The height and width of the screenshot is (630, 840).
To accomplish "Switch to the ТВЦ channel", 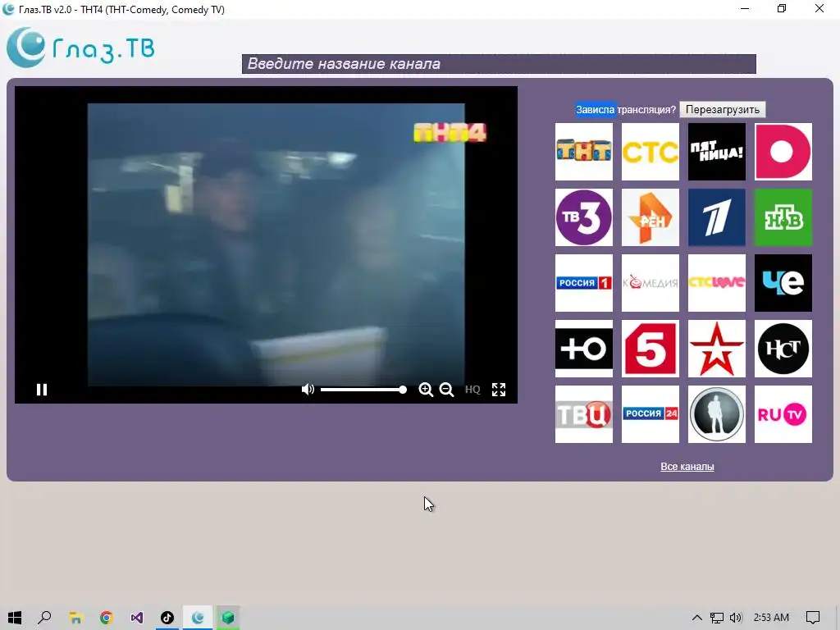I will 583,414.
